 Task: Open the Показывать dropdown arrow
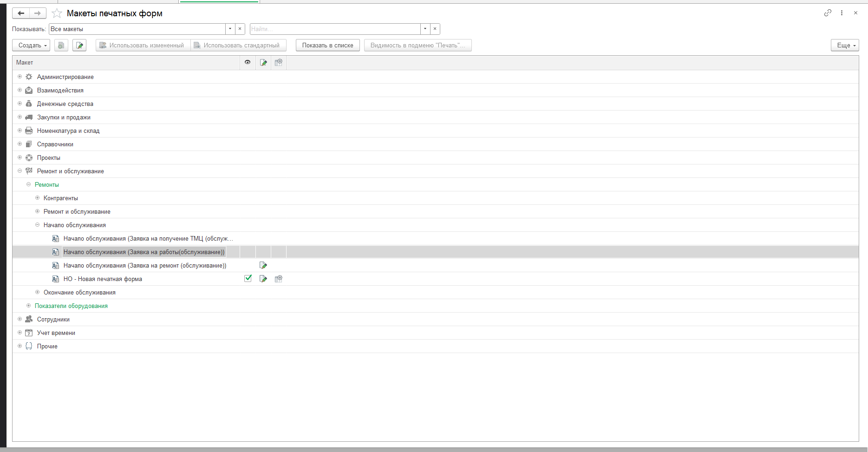pyautogui.click(x=230, y=29)
